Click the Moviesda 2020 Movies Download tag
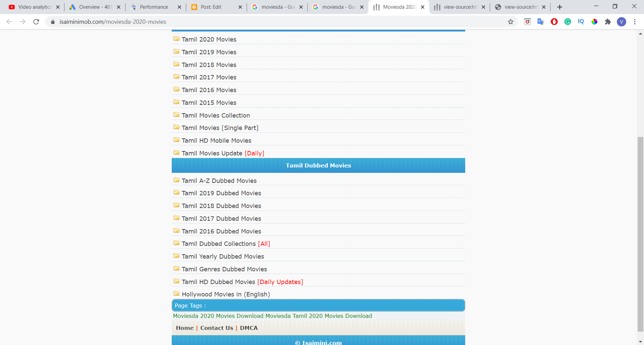Image resolution: width=644 pixels, height=345 pixels. click(x=218, y=316)
